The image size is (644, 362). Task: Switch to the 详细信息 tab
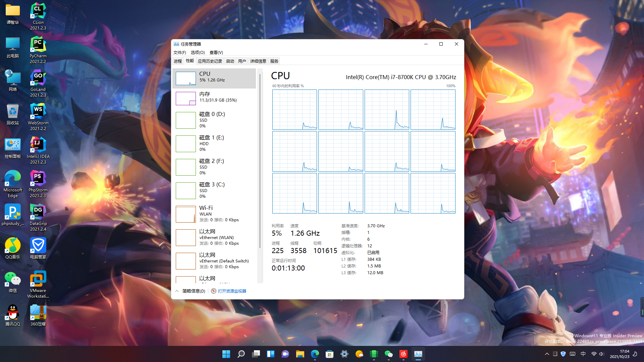258,61
